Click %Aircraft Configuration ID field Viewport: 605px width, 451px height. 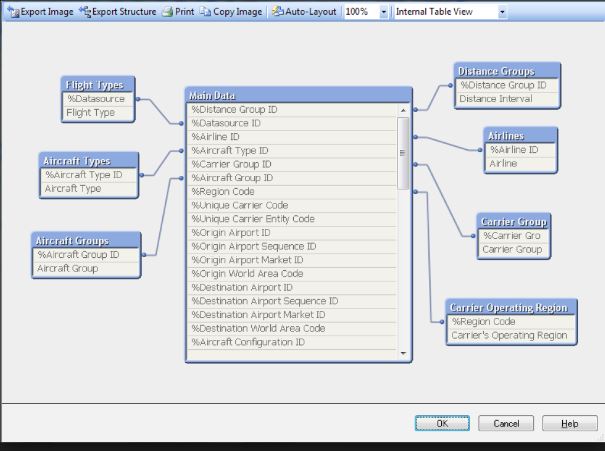point(292,343)
